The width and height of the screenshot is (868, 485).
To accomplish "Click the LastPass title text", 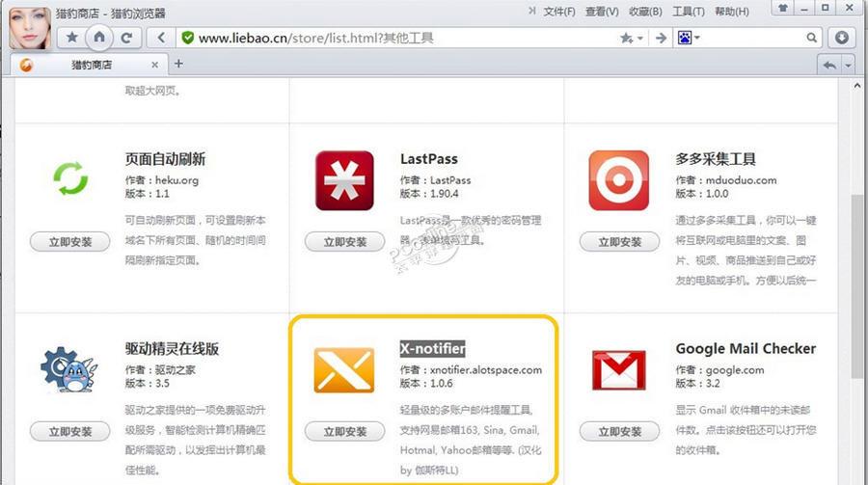I will pos(429,159).
